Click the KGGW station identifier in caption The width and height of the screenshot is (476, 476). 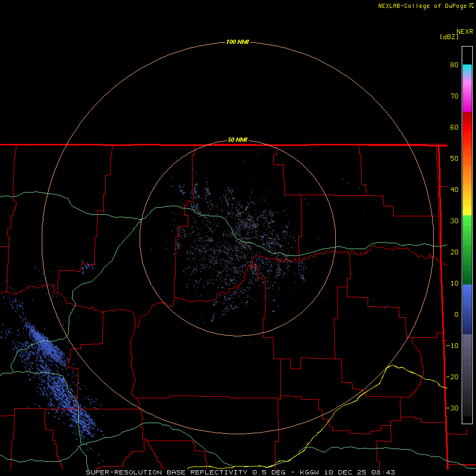[309, 472]
